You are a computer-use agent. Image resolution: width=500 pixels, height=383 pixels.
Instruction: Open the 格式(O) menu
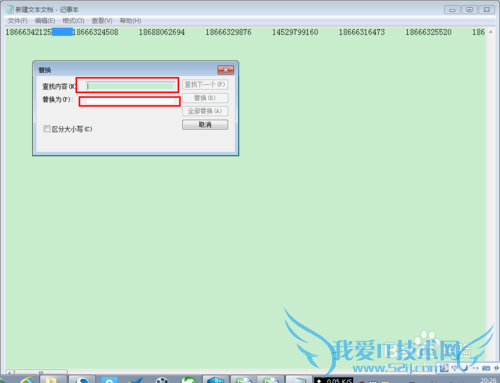point(73,21)
